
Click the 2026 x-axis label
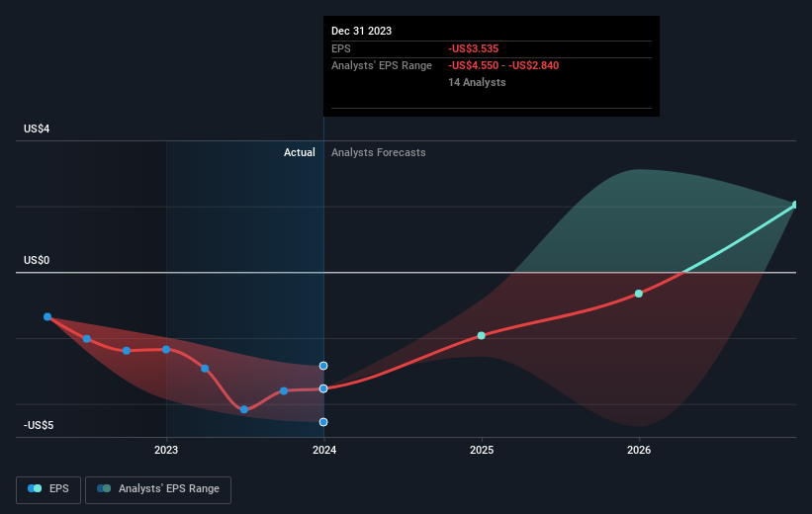639,451
